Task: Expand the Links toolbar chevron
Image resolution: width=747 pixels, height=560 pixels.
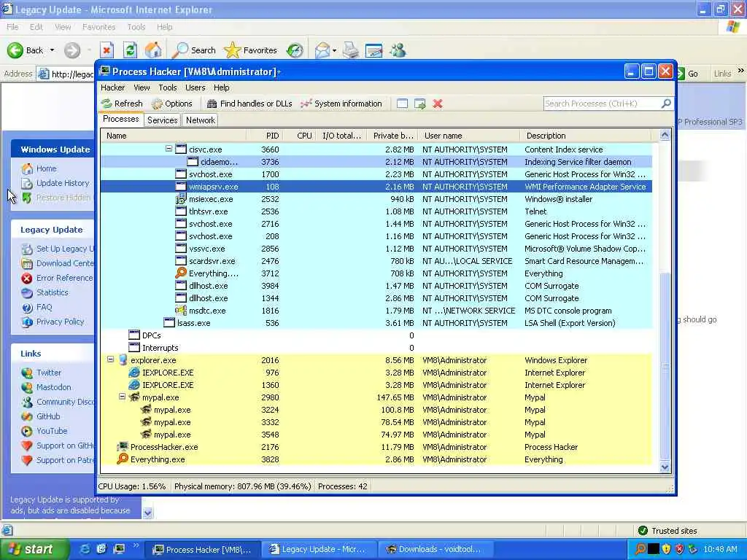Action: pyautogui.click(x=740, y=71)
